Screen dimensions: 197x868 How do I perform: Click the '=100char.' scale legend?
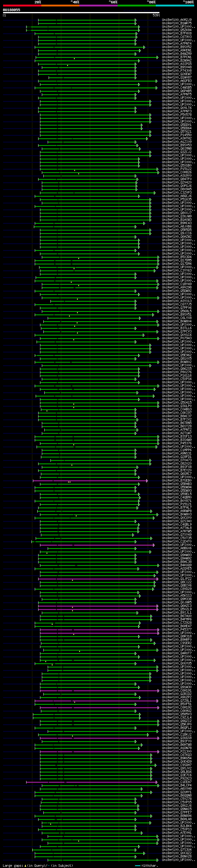click(150, 866)
